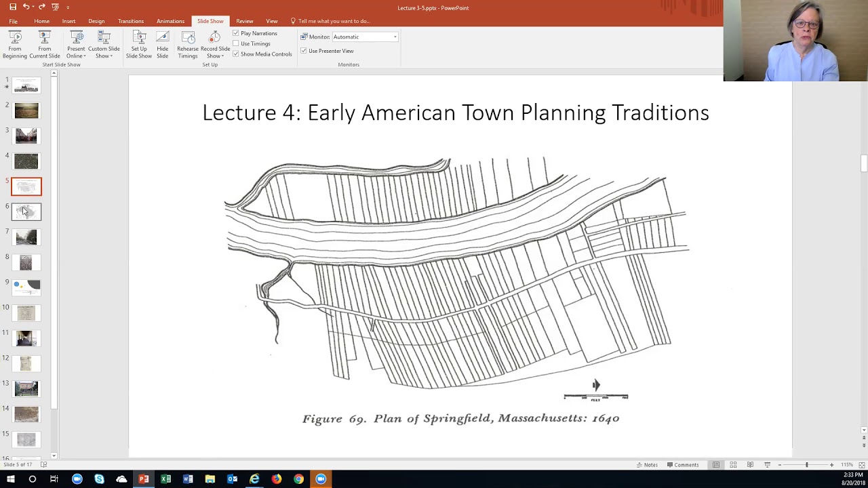Switch to Reading View in status bar
The image size is (868, 488).
(x=749, y=464)
